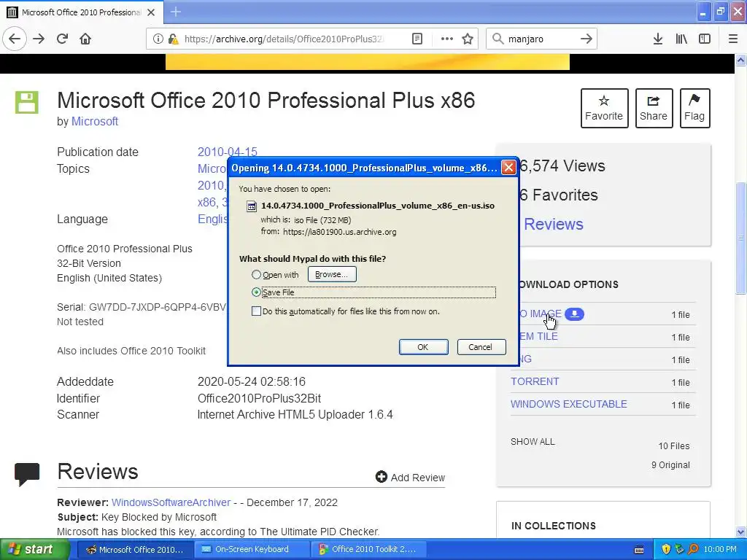
Task: Select the Open with radio button
Action: pos(256,275)
